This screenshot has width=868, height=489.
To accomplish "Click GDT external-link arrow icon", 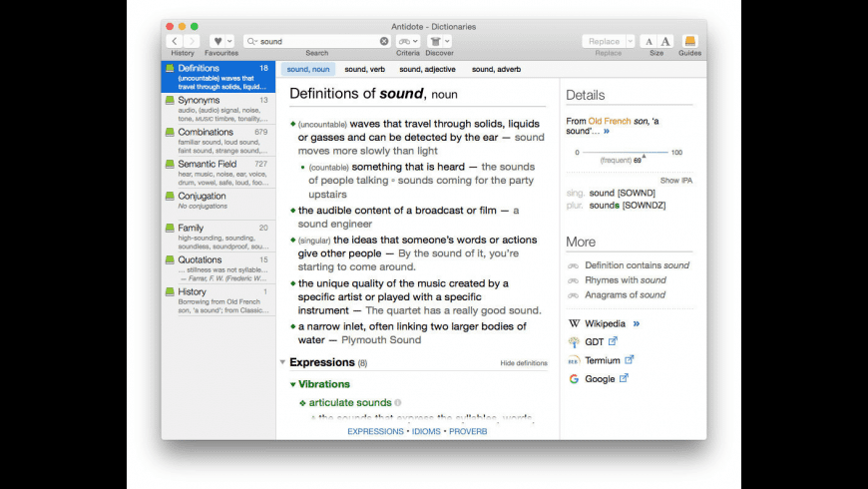I will (613, 341).
